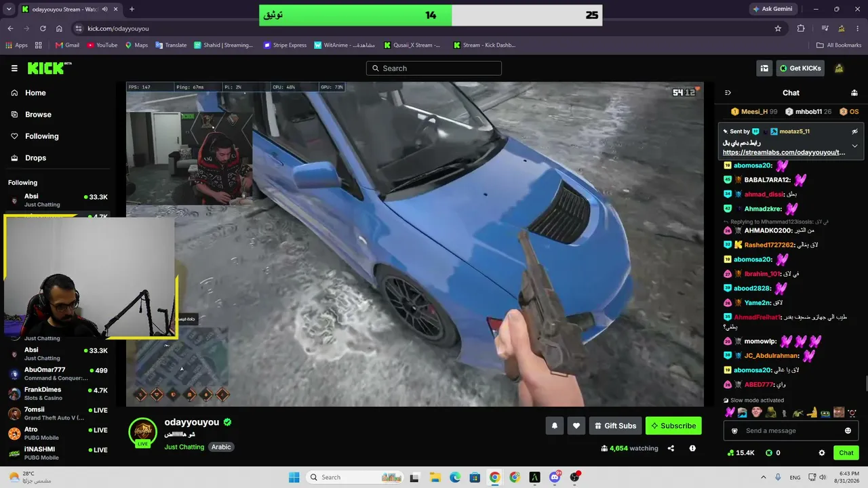Bookmark this page with star icon
The image size is (868, 488).
point(778,28)
